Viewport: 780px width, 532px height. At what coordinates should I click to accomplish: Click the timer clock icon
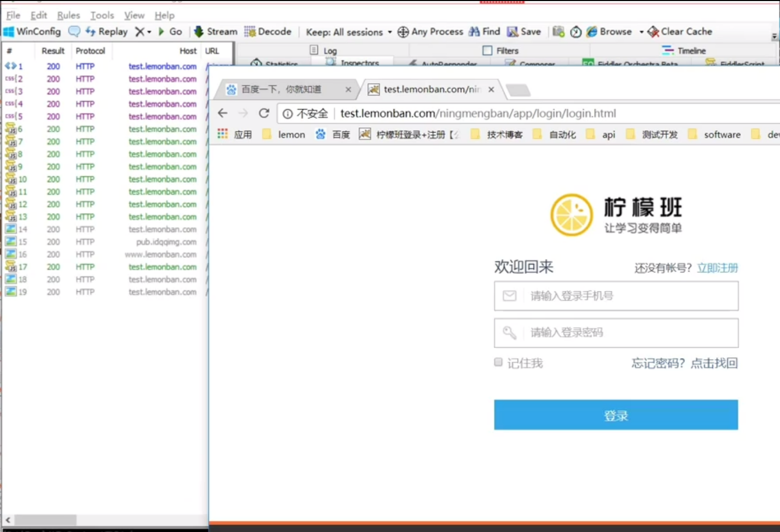[576, 32]
